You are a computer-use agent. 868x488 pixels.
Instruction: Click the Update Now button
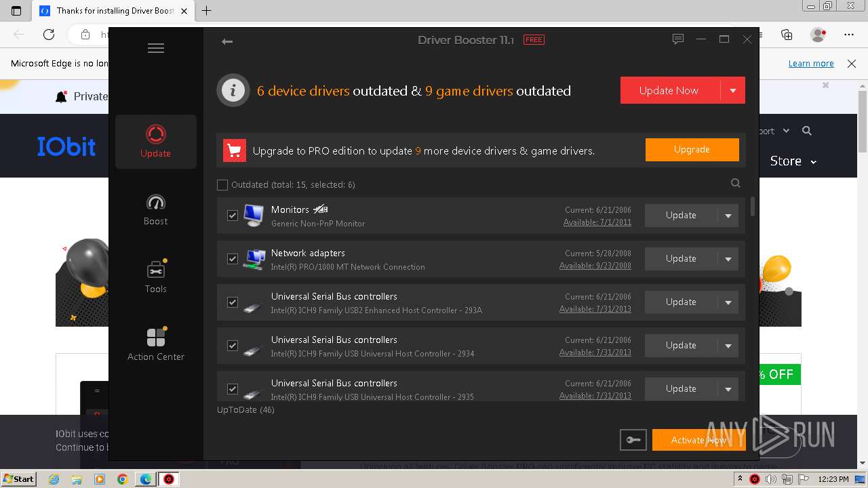tap(669, 90)
